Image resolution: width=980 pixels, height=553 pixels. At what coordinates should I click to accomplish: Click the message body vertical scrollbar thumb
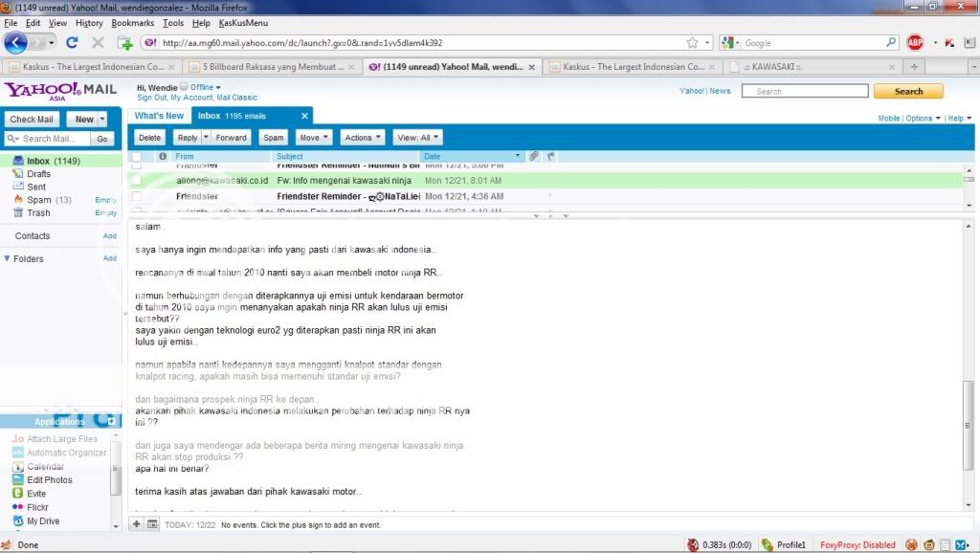[x=969, y=425]
